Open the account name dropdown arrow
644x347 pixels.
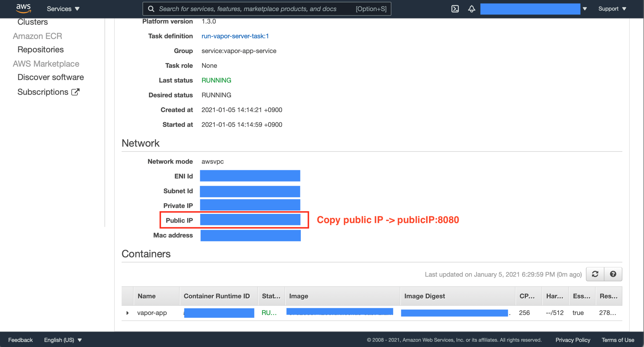[x=585, y=9]
